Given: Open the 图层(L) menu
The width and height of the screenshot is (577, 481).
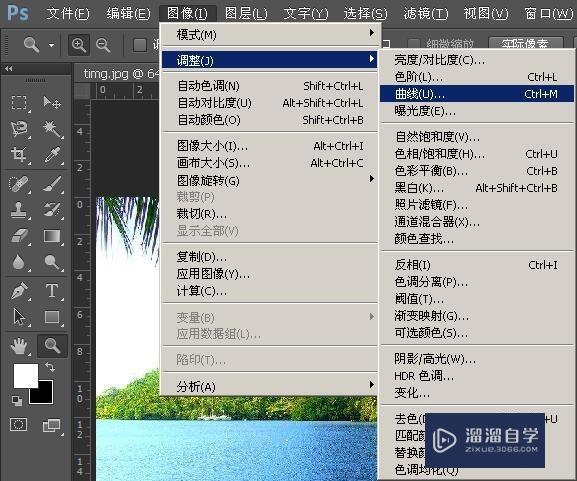Looking at the screenshot, I should point(246,14).
